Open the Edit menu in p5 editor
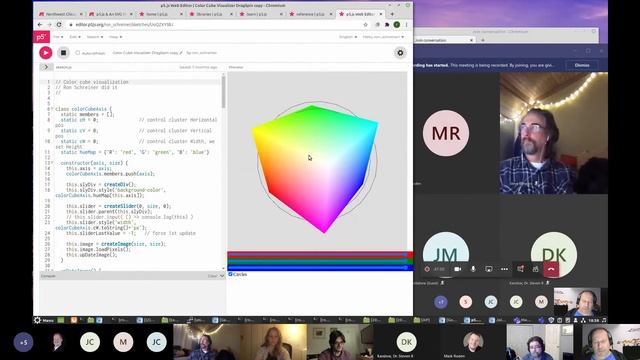Viewport: 640px width, 360px height. click(x=74, y=37)
